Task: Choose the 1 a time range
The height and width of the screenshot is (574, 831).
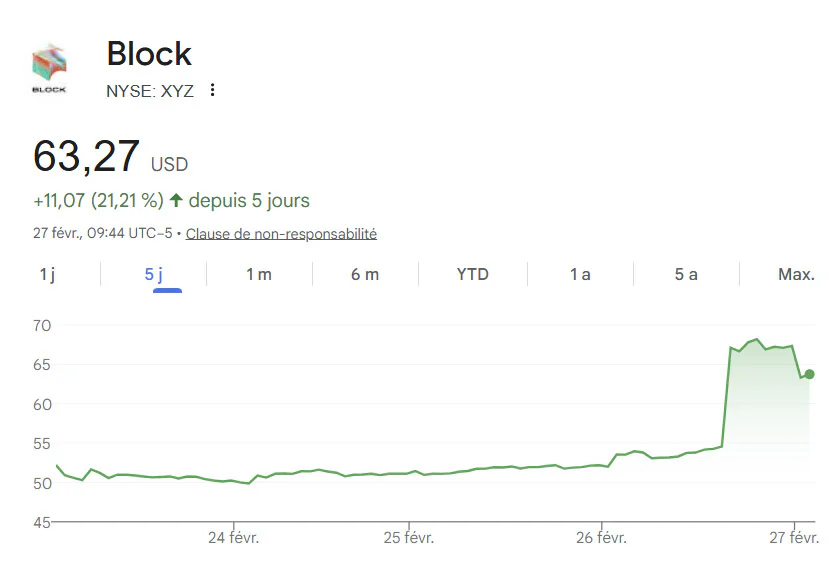Action: pyautogui.click(x=580, y=274)
